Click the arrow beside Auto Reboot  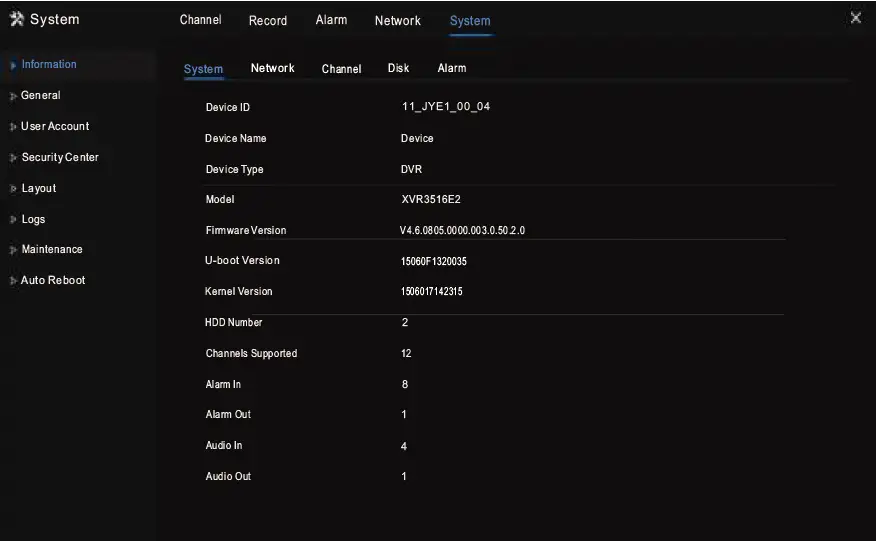click(12, 281)
